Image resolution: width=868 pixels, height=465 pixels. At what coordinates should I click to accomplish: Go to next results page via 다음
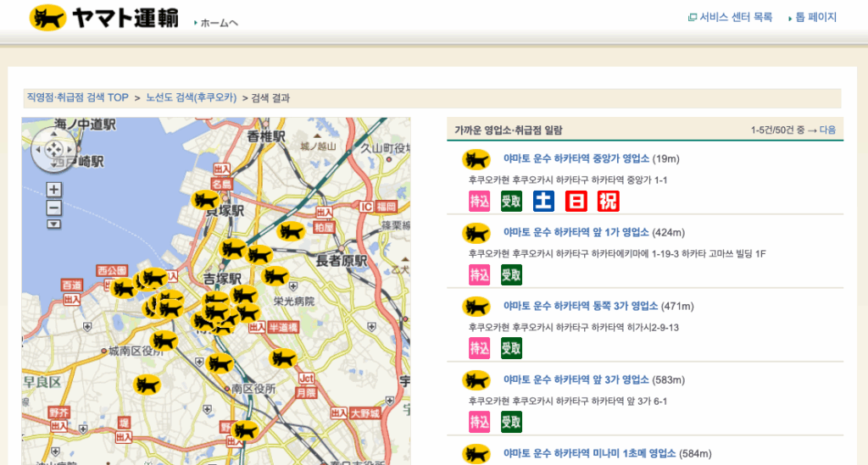point(827,130)
